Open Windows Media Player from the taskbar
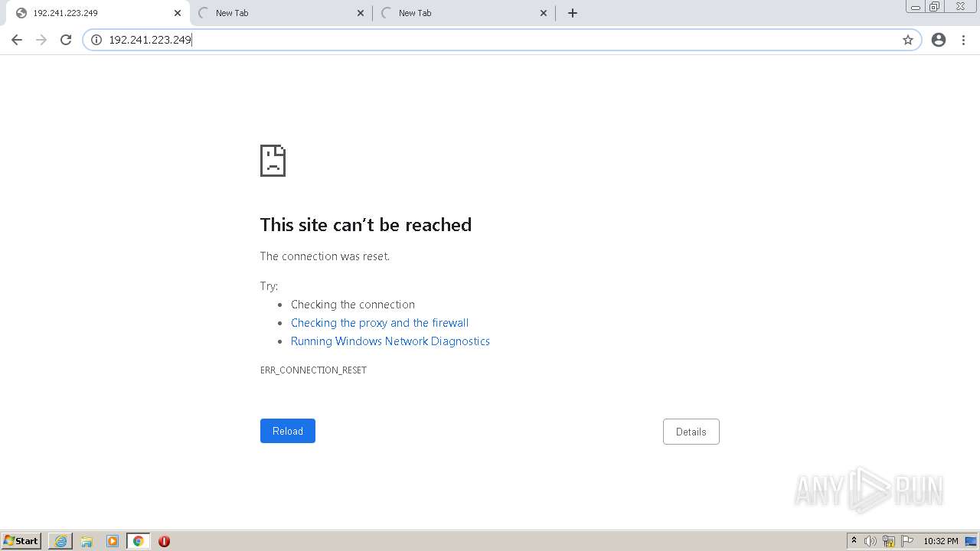Screen dimensions: 980x551 (113, 541)
